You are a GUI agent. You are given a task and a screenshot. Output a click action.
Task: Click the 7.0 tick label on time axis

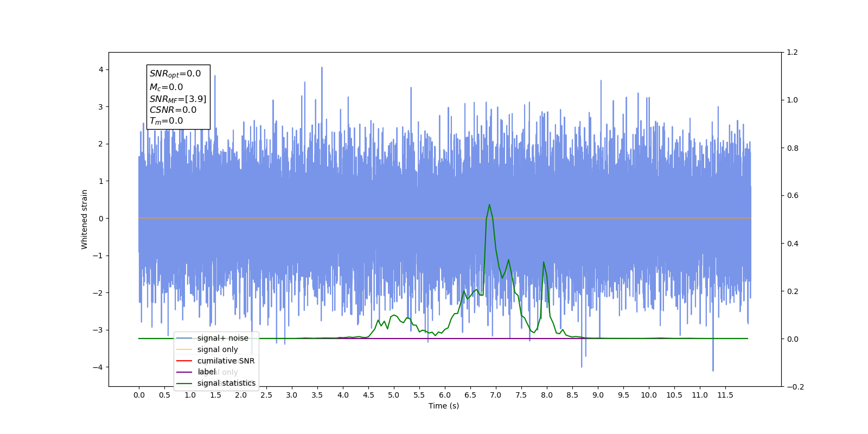(x=496, y=395)
